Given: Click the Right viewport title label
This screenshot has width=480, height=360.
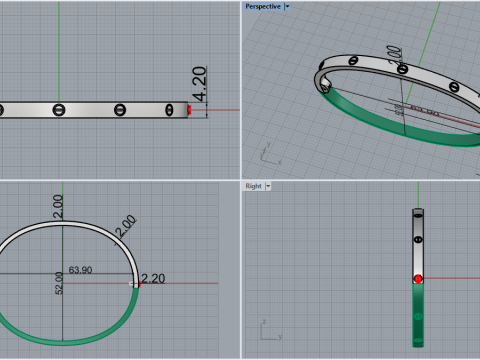Looking at the screenshot, I should tap(253, 186).
